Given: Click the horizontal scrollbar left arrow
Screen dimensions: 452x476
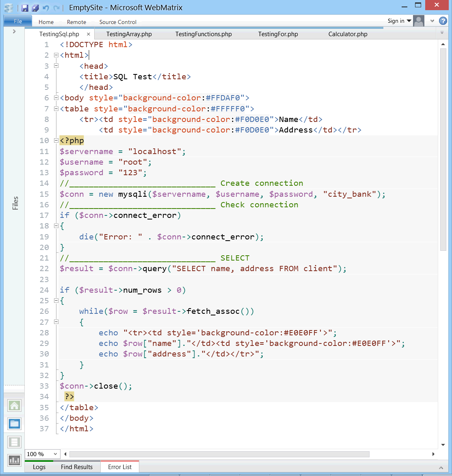Looking at the screenshot, I should coord(65,454).
